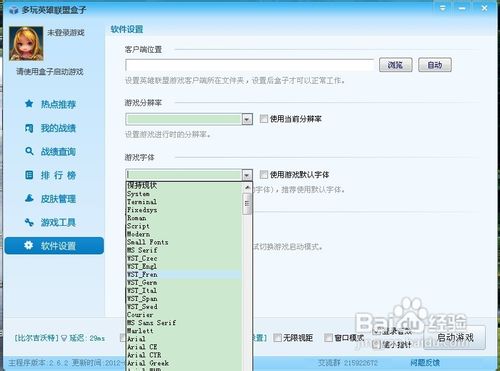Choose WST_Span font
This screenshot has height=371, width=500.
[x=184, y=299]
